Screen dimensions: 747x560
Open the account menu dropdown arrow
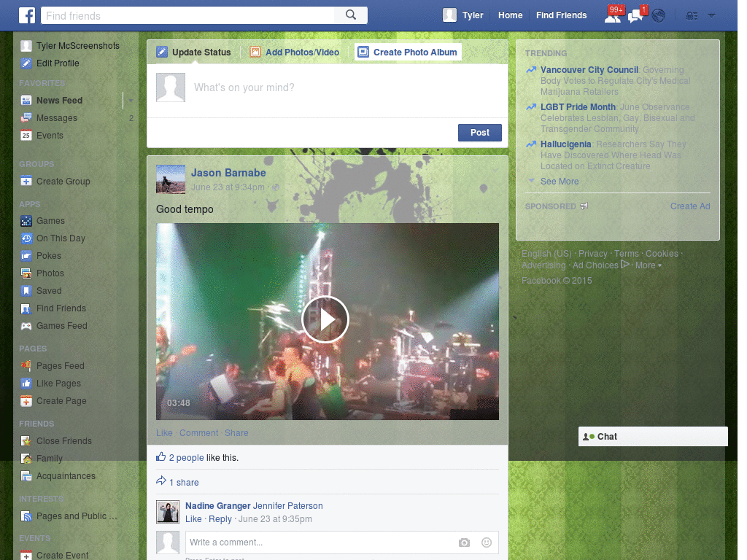coord(712,16)
